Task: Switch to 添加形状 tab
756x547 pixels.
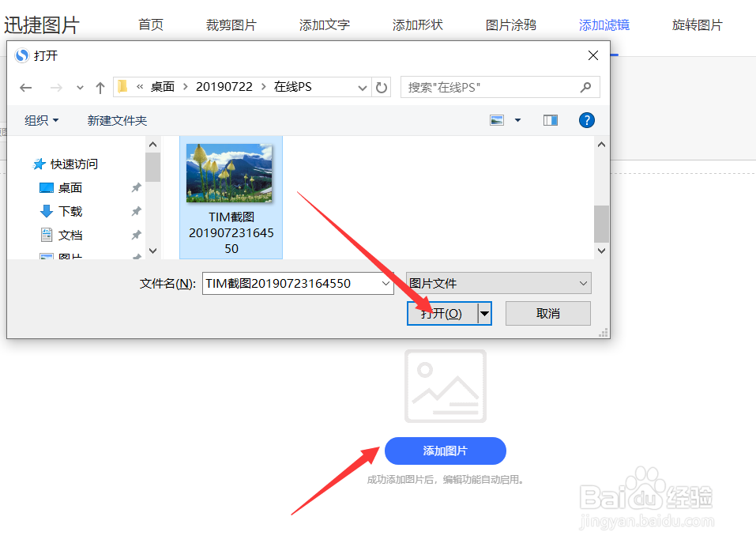Action: coord(418,25)
